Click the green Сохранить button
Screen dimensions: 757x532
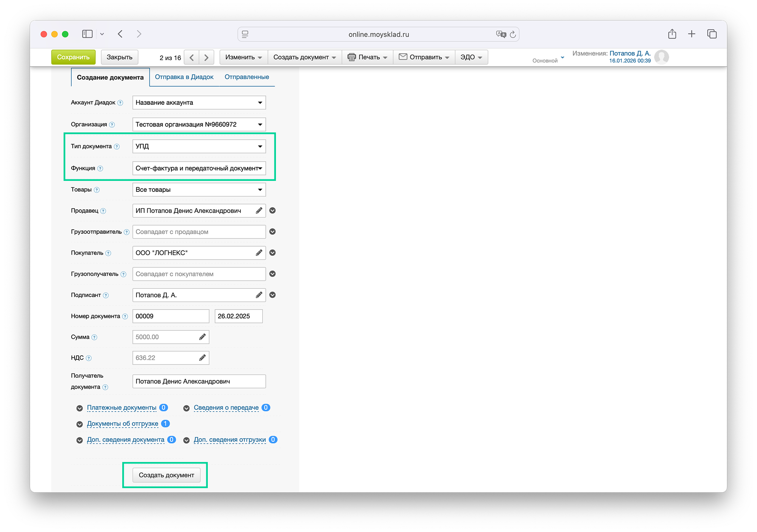tap(73, 57)
